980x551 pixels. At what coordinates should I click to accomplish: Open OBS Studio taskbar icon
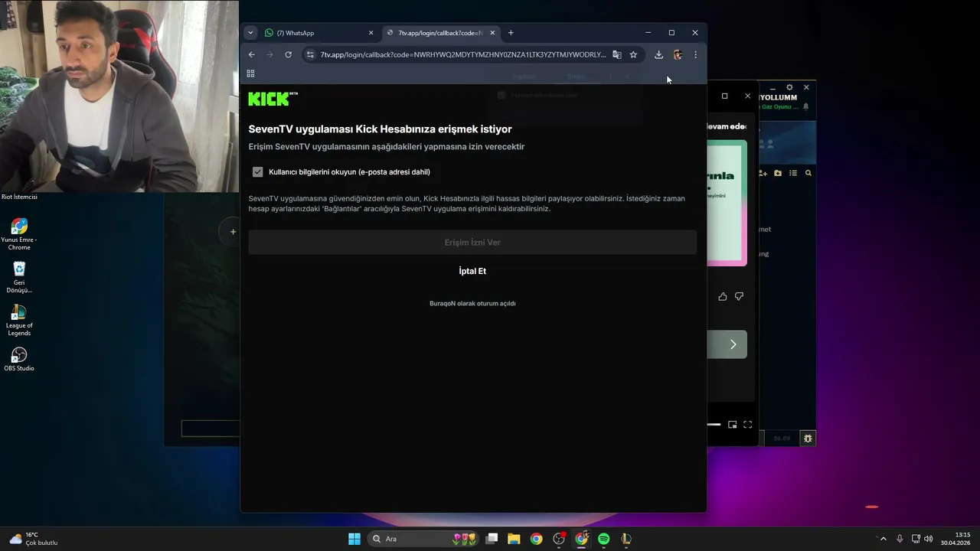click(x=559, y=539)
